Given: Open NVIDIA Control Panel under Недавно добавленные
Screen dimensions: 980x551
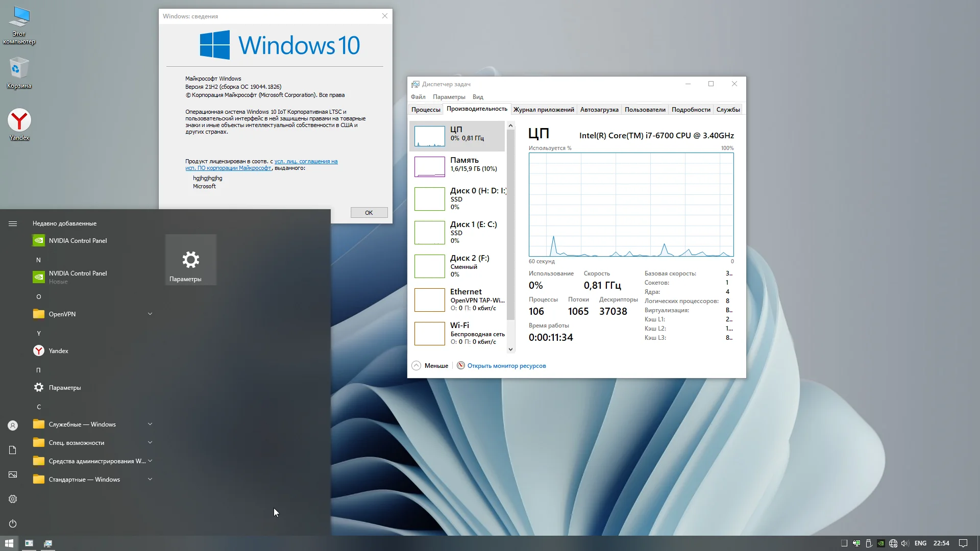Looking at the screenshot, I should [78, 241].
